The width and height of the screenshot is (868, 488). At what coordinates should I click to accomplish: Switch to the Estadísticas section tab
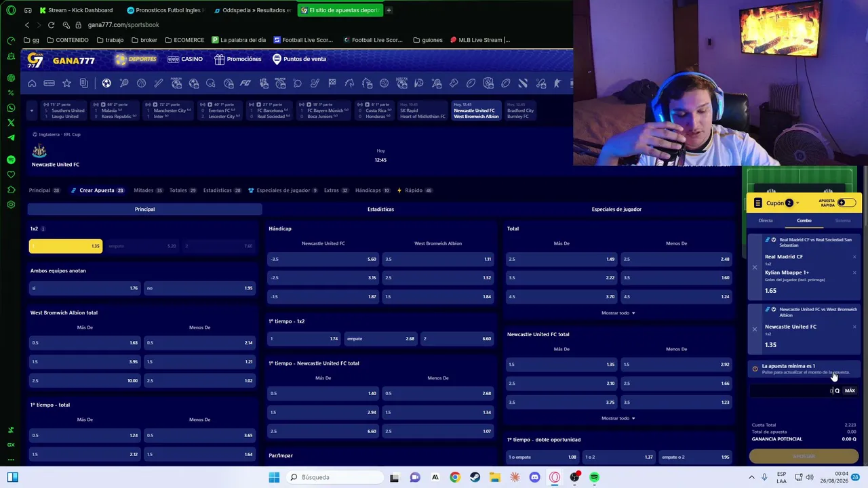tap(380, 209)
